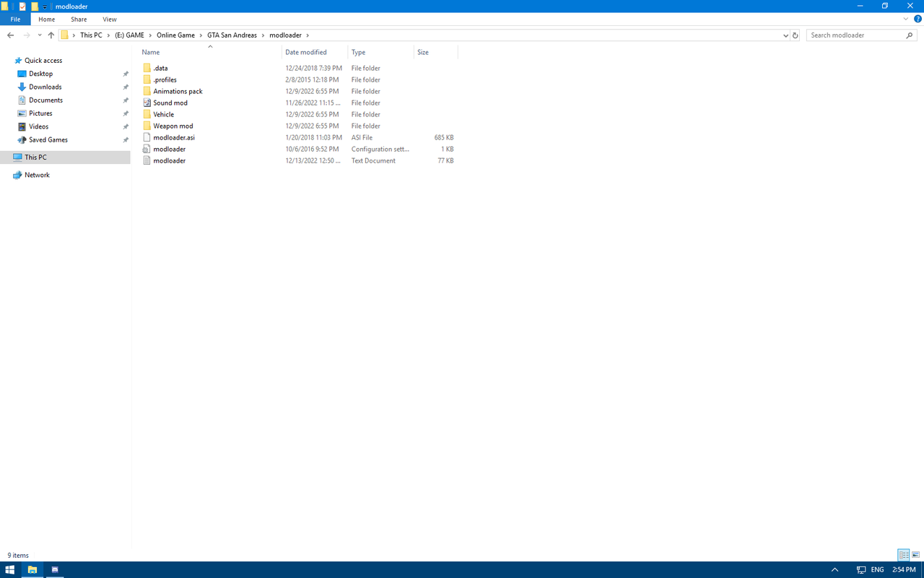The width and height of the screenshot is (924, 578).
Task: Open Videos in Quick access
Action: coord(39,126)
